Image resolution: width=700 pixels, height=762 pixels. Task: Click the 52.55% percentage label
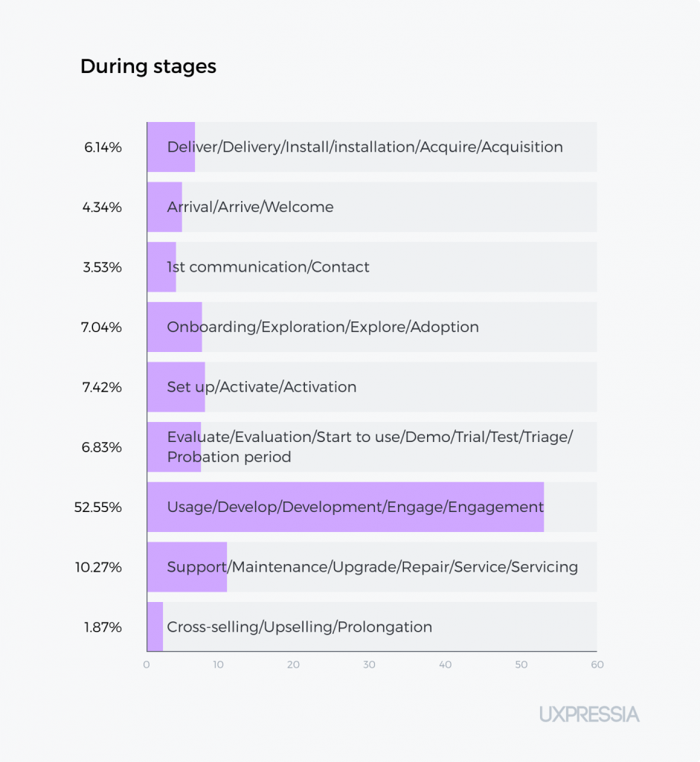97,508
